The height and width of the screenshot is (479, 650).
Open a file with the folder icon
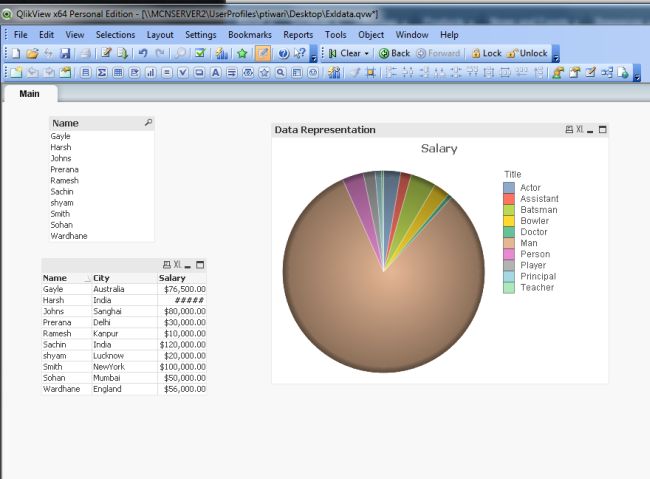click(x=32, y=53)
